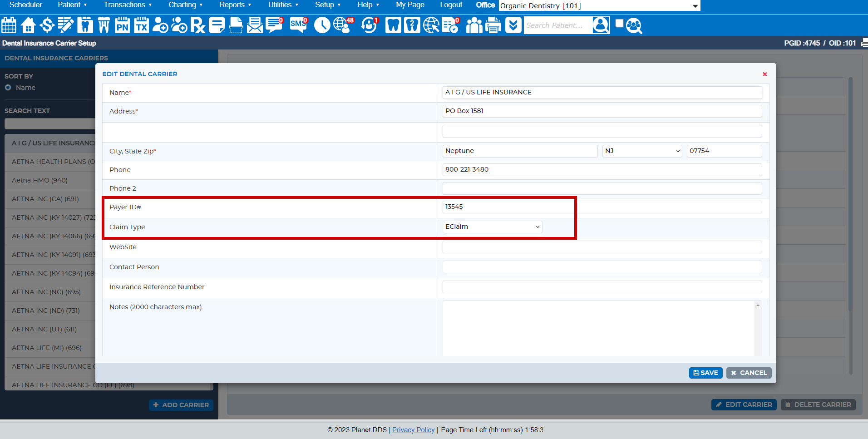
Task: Click the double chevron down icon
Action: click(513, 25)
